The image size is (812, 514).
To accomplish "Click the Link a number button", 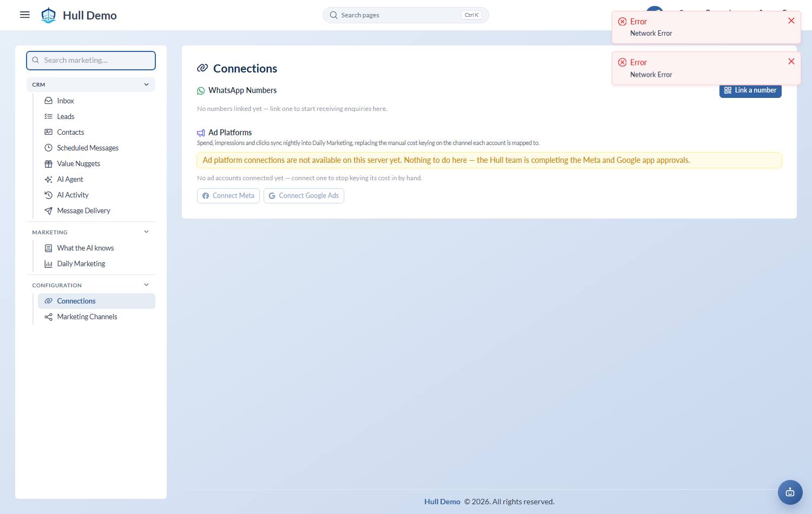I will point(750,90).
